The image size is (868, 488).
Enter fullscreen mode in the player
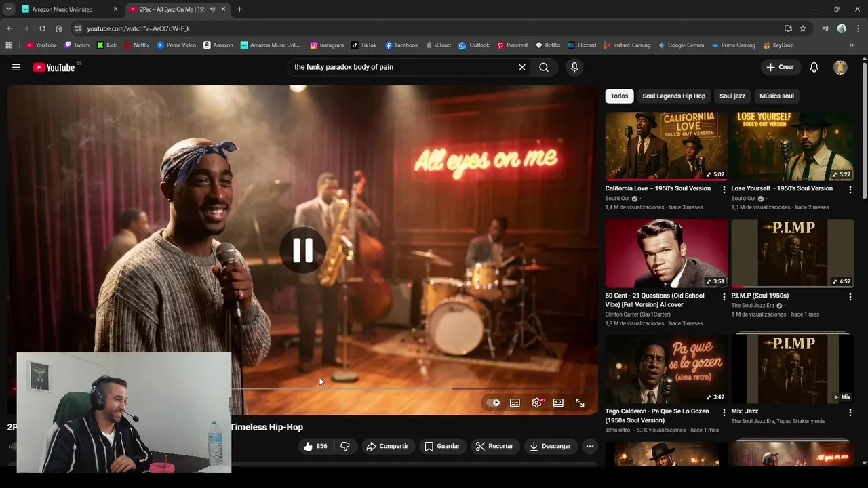click(580, 403)
